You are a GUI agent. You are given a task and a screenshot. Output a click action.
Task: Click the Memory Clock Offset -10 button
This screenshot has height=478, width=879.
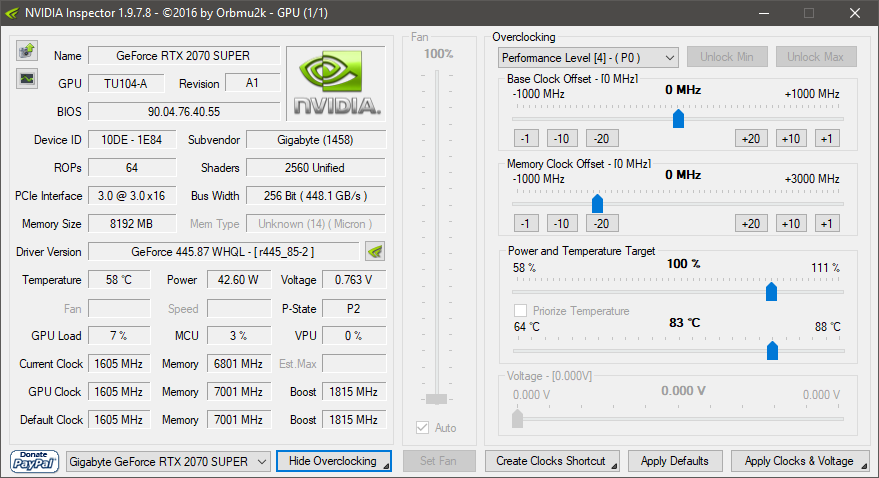[x=562, y=224]
